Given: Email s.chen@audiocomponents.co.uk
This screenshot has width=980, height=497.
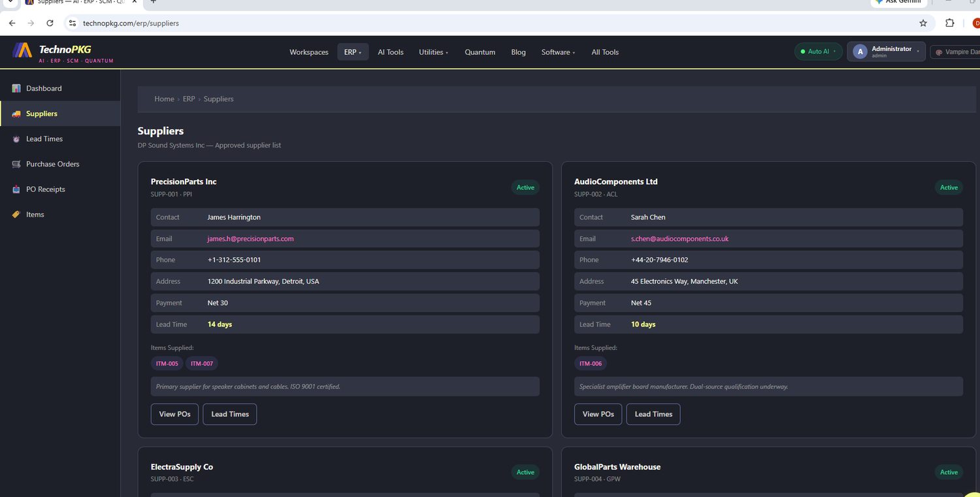Looking at the screenshot, I should point(679,239).
